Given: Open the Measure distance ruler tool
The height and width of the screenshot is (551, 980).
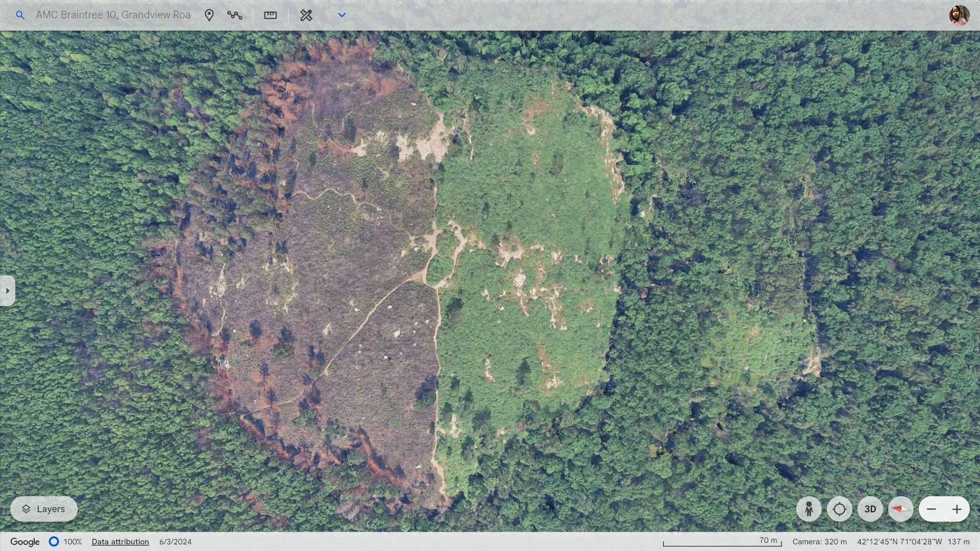Looking at the screenshot, I should point(271,15).
